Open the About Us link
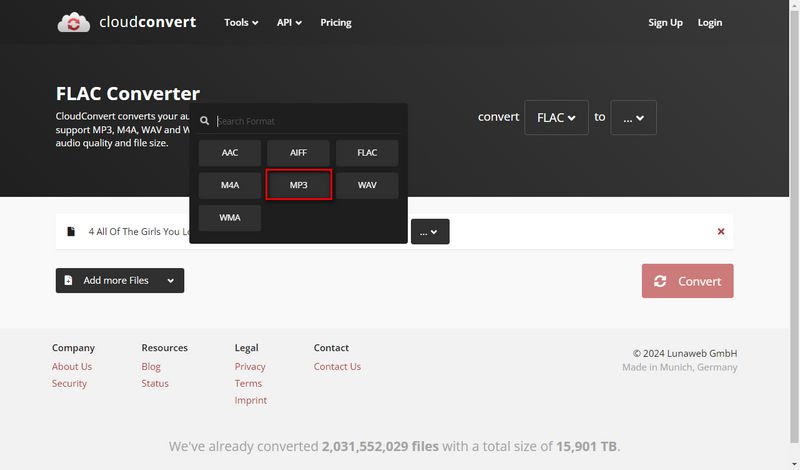Viewport: 800px width, 470px height. (x=71, y=366)
